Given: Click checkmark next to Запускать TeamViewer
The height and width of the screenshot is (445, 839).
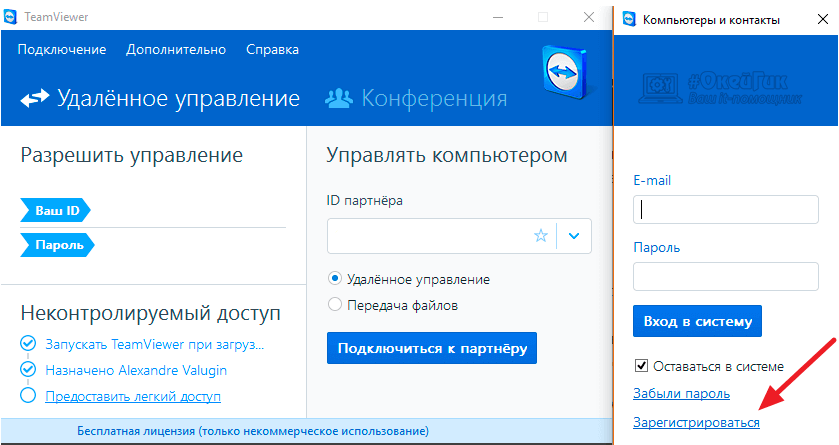Looking at the screenshot, I should [28, 343].
